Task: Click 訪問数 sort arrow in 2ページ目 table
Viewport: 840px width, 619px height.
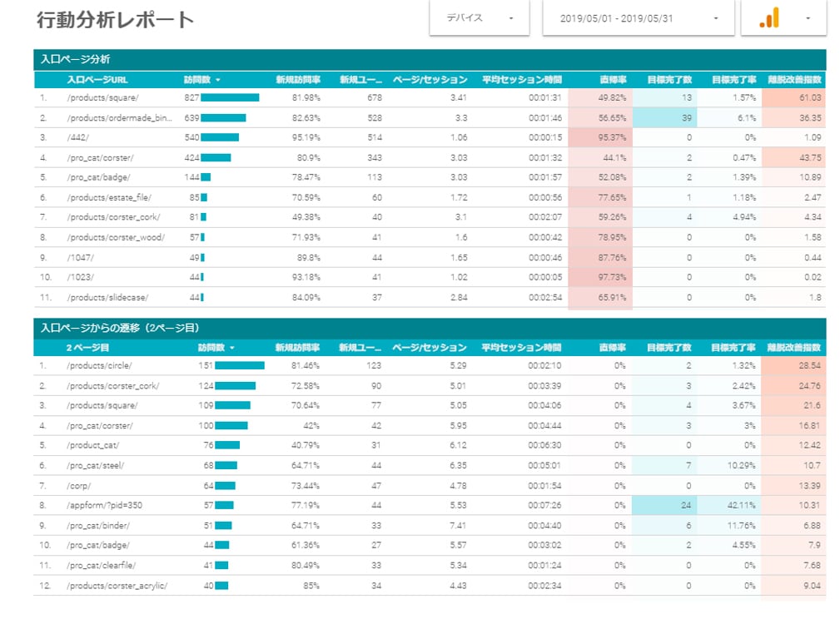Action: [232, 348]
